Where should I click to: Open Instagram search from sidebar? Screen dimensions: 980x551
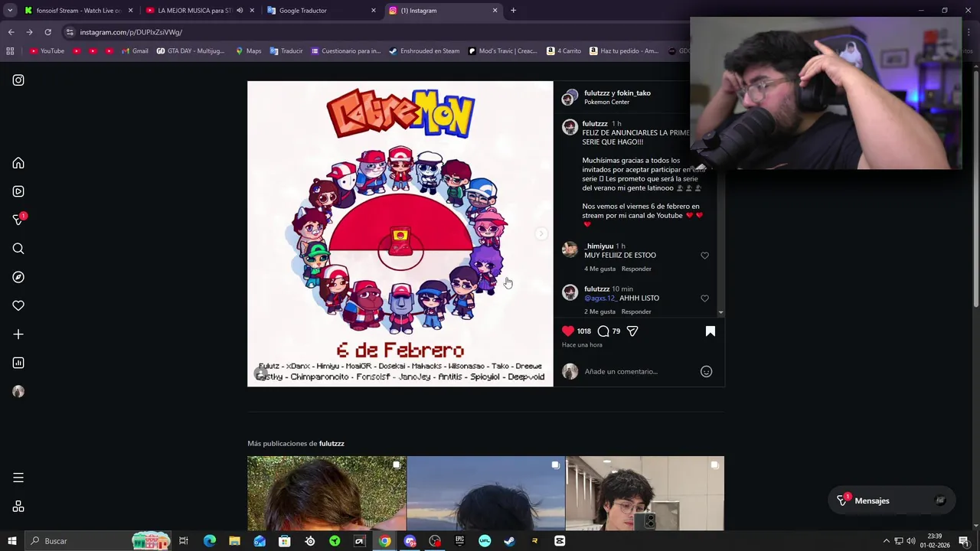pyautogui.click(x=18, y=249)
